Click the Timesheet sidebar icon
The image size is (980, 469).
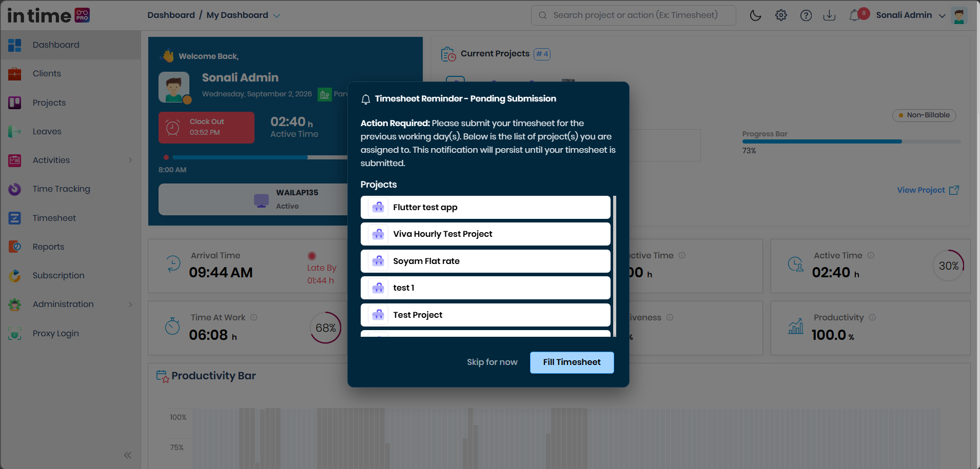15,218
